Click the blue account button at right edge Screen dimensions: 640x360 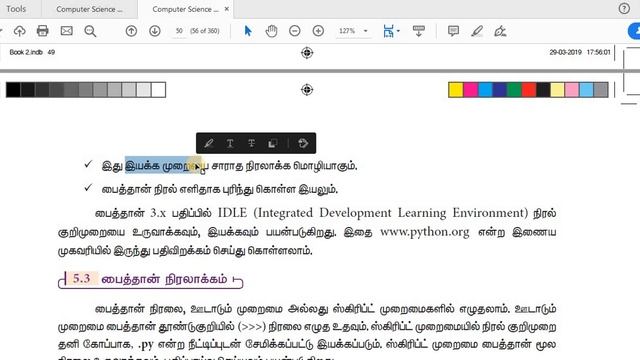634,31
